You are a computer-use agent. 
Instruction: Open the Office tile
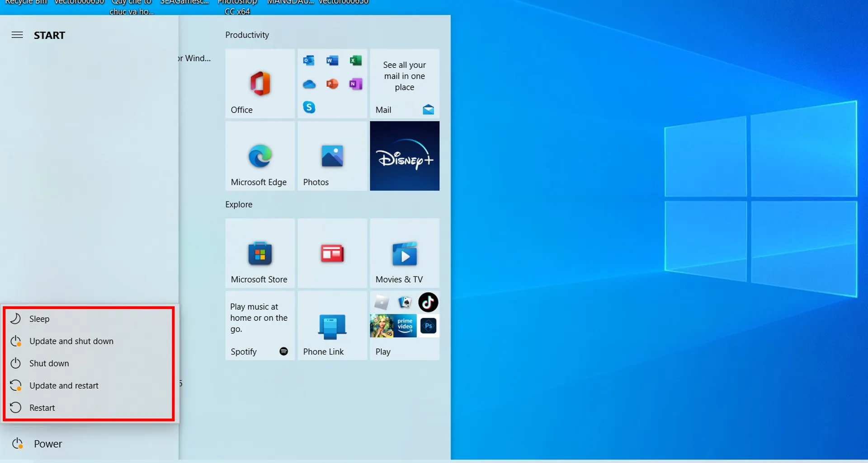point(260,84)
